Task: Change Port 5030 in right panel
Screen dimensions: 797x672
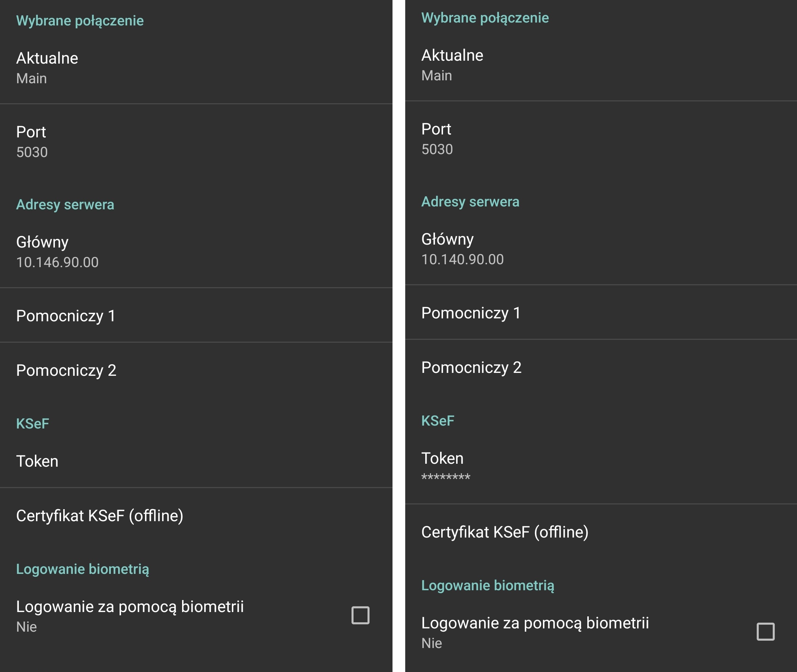Action: [x=437, y=139]
